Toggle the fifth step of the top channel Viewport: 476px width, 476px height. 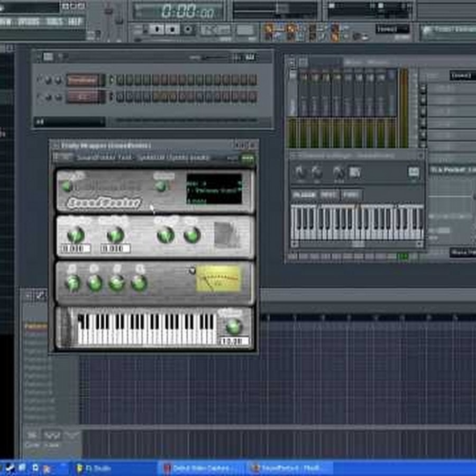[x=155, y=80]
